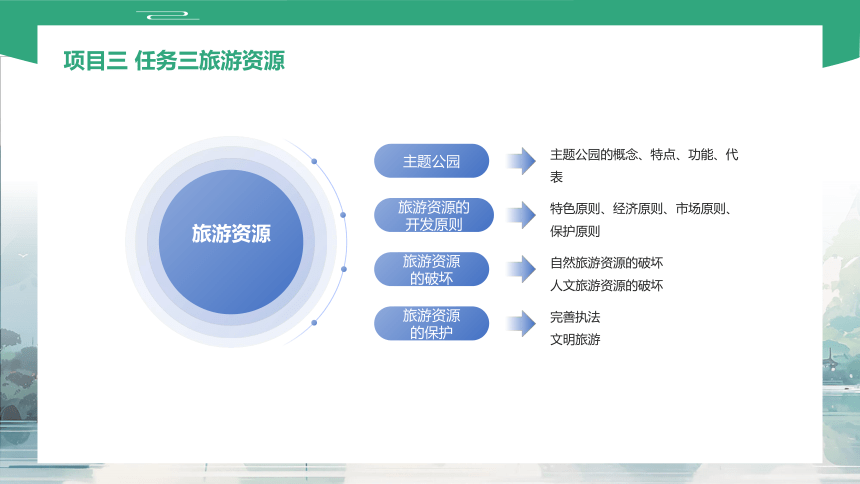
Task: Select the text 人文旅游资源的破坏
Action: pos(607,285)
